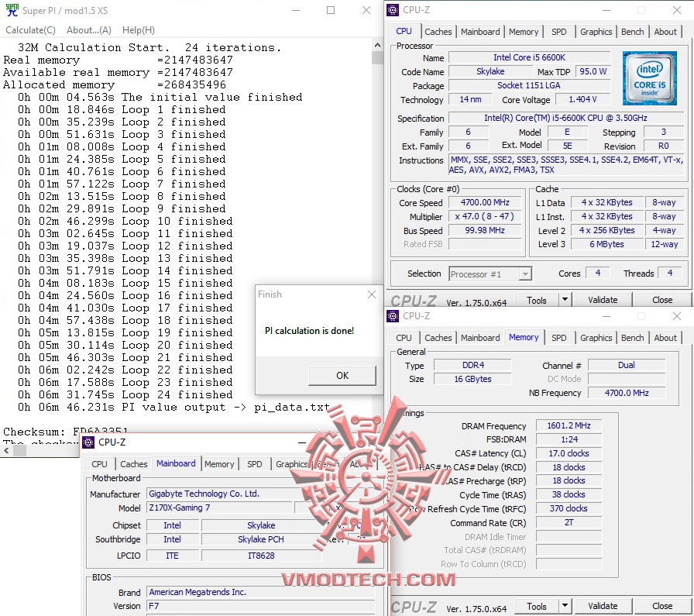The image size is (694, 616).
Task: Open the Processor #1 selection dropdown
Action: pos(490,274)
